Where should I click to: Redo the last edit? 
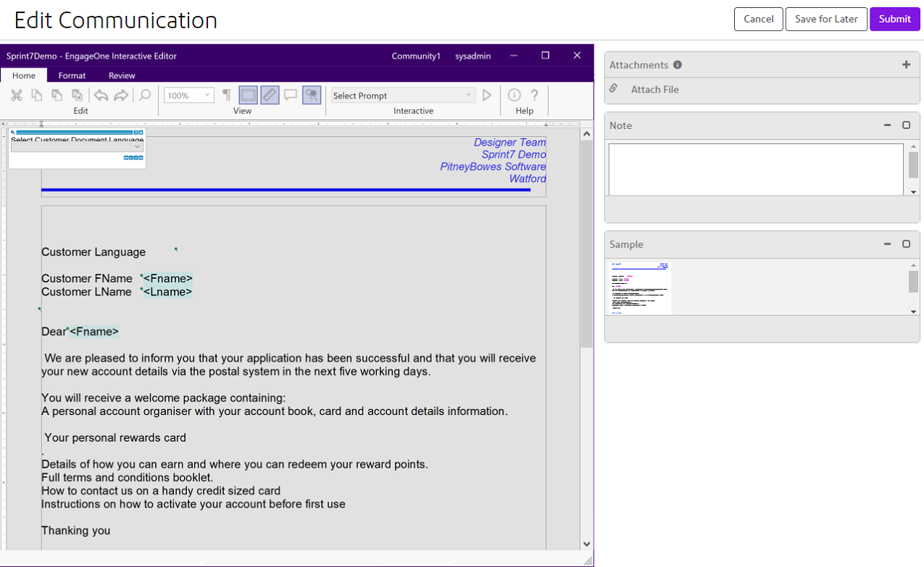(x=121, y=95)
